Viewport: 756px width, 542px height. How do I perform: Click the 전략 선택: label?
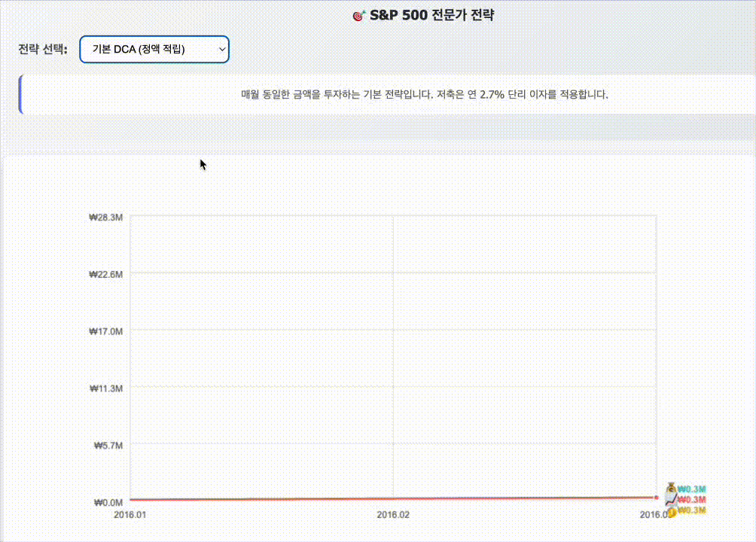click(x=43, y=49)
